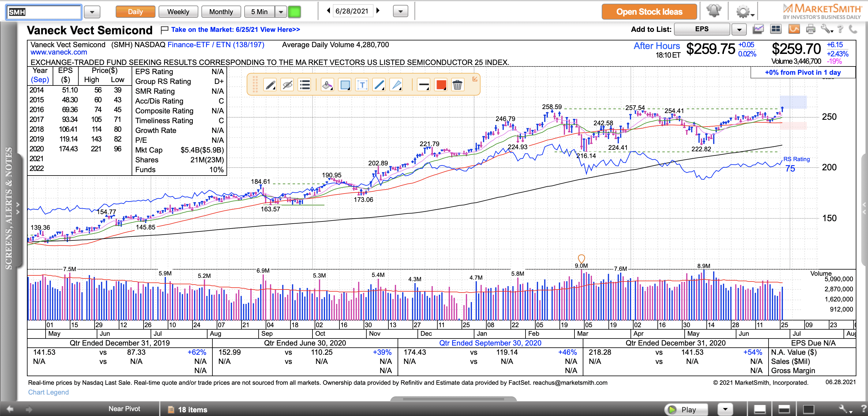Collapse the drawing toolbar with corner arrow

[x=475, y=79]
